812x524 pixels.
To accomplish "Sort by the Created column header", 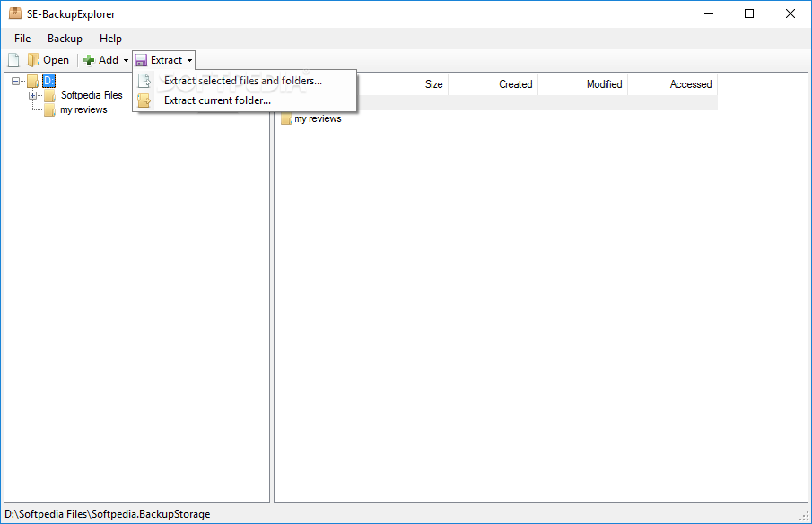I will click(x=493, y=84).
